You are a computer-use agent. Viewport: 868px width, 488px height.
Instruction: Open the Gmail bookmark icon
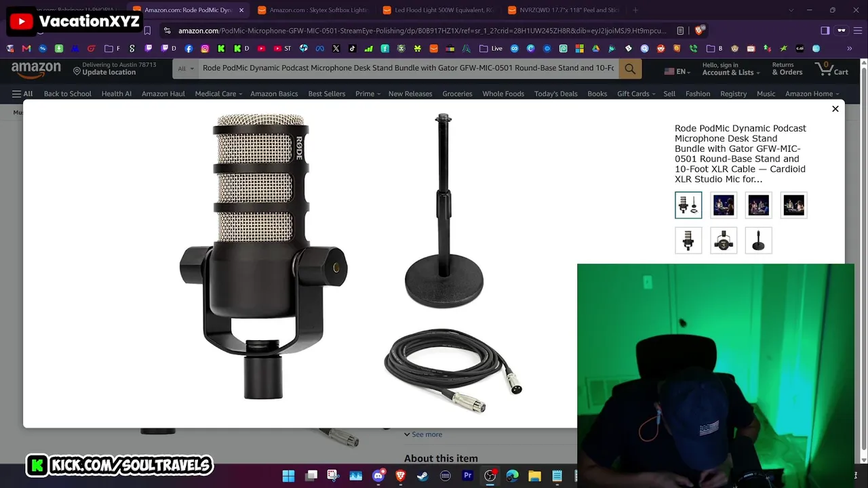coord(26,49)
